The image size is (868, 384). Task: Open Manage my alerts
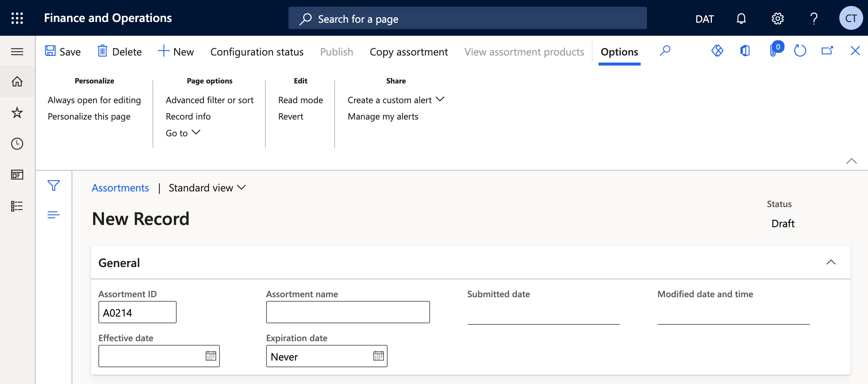pos(383,117)
